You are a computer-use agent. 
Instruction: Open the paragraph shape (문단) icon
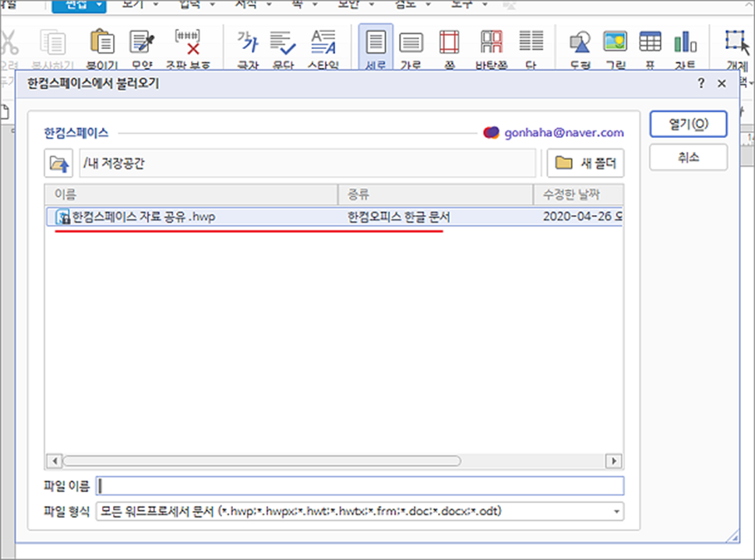point(283,42)
